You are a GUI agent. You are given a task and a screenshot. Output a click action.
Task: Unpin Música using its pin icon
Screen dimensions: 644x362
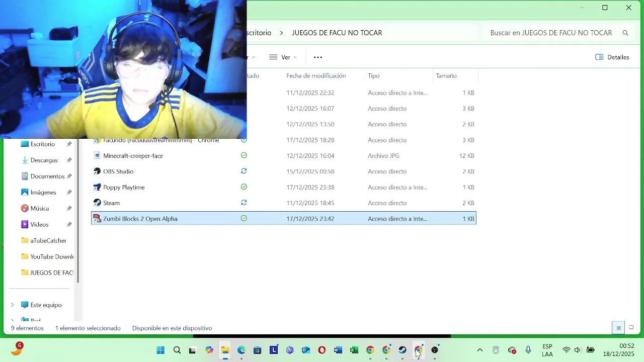[x=69, y=209]
